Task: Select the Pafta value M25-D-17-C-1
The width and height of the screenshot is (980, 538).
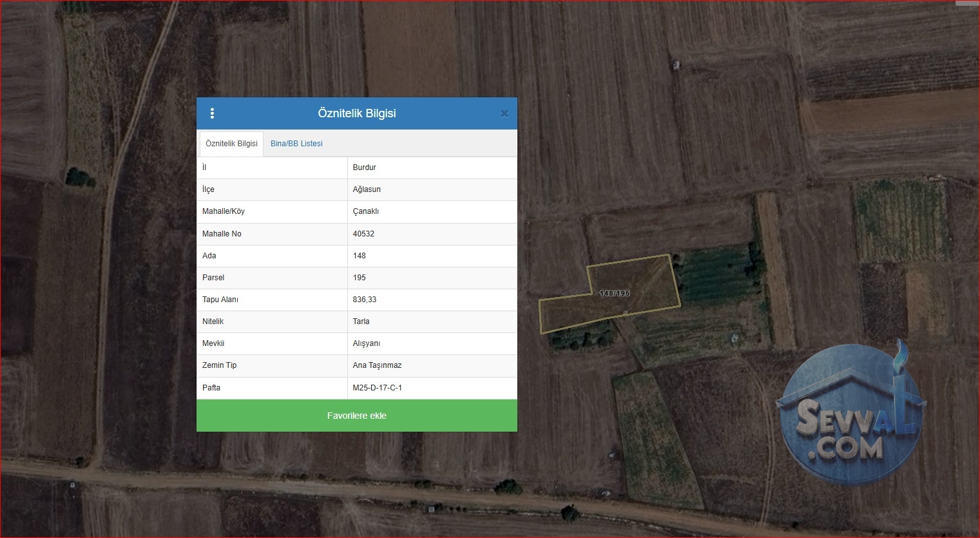Action: (x=377, y=388)
